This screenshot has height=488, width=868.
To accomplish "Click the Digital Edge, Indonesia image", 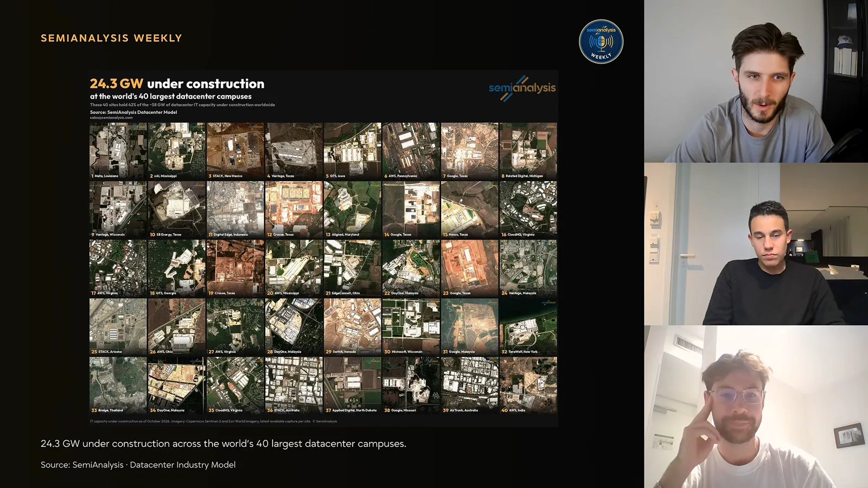I will [x=235, y=209].
